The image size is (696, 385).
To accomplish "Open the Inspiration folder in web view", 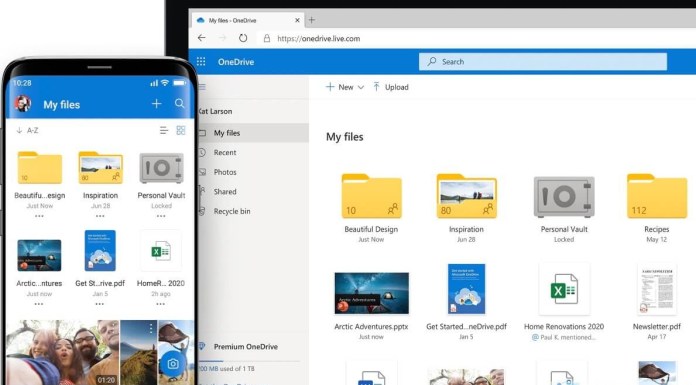I will (x=466, y=196).
